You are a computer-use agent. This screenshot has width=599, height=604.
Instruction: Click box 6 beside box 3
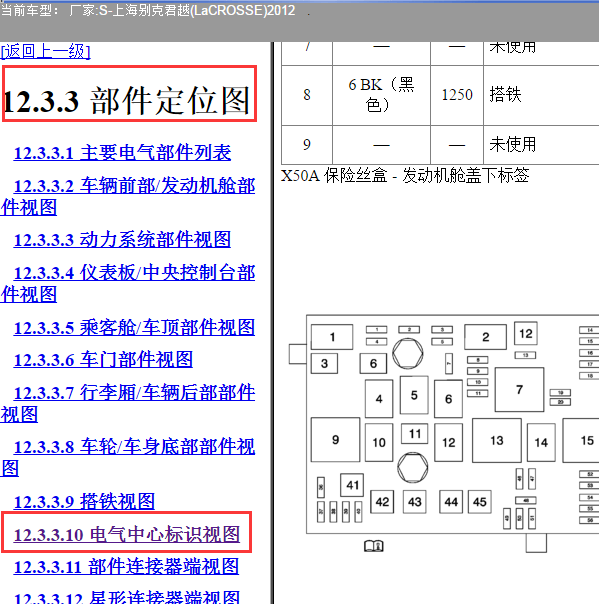pos(373,363)
